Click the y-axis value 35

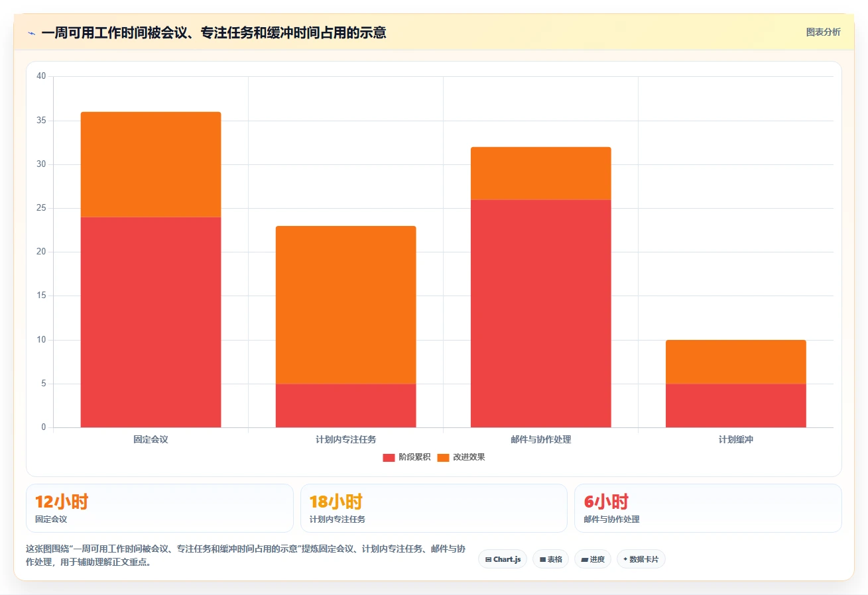coord(41,121)
